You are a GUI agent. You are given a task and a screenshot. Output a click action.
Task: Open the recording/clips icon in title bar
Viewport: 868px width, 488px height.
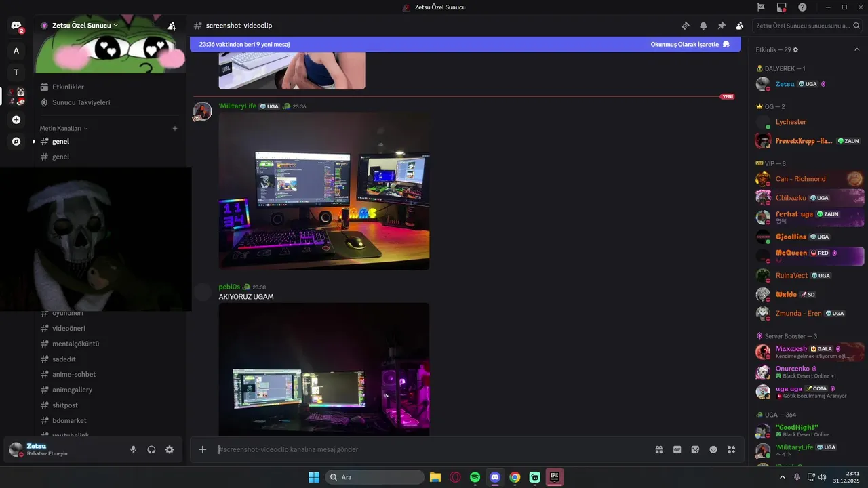pyautogui.click(x=781, y=7)
